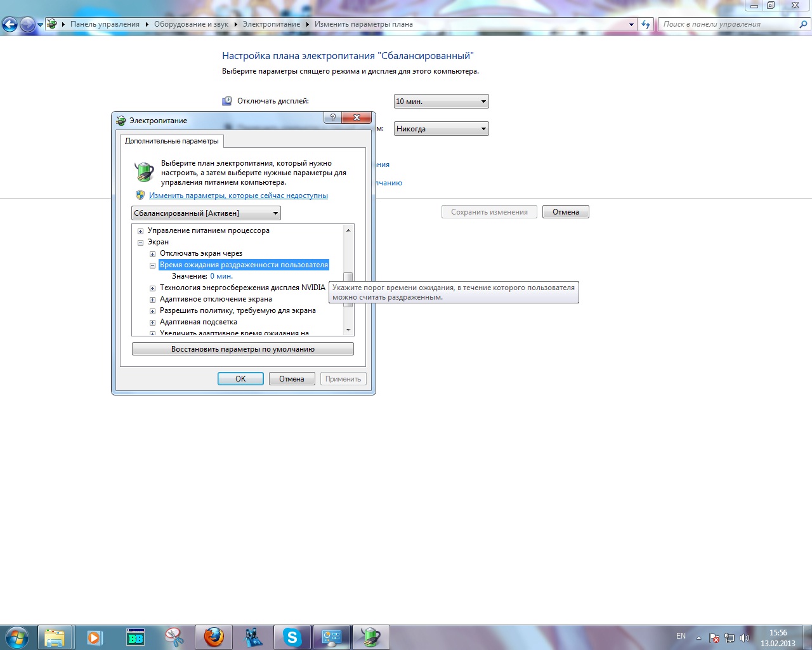Click 'Оборудование и звук' in the breadcrumb
The height and width of the screenshot is (650, 812).
[x=191, y=24]
